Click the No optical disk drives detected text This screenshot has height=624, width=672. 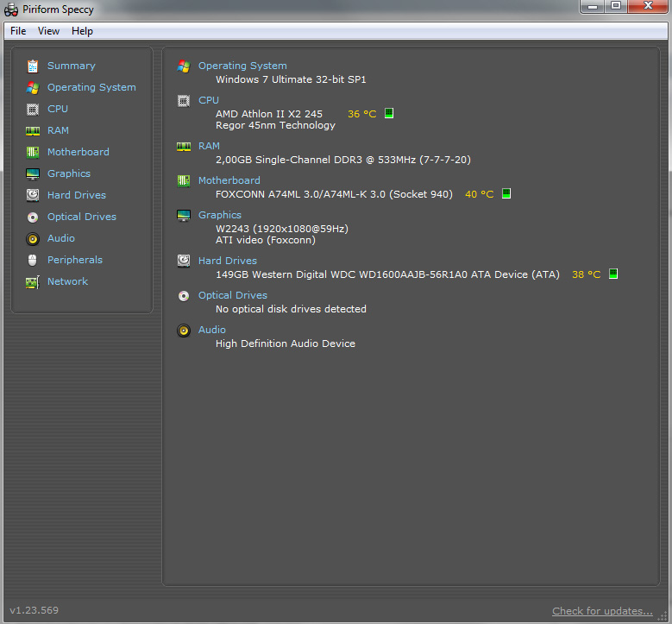(291, 309)
